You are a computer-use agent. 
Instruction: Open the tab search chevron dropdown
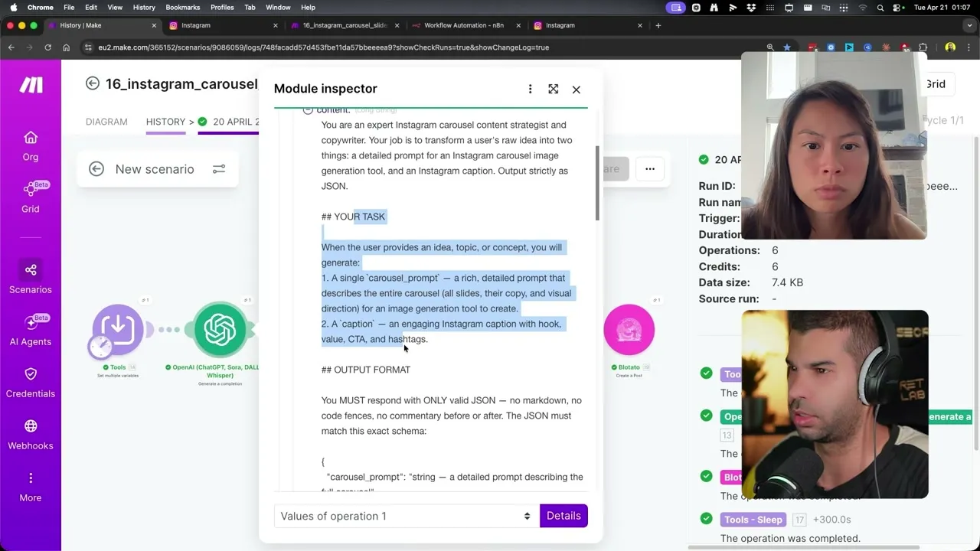968,25
